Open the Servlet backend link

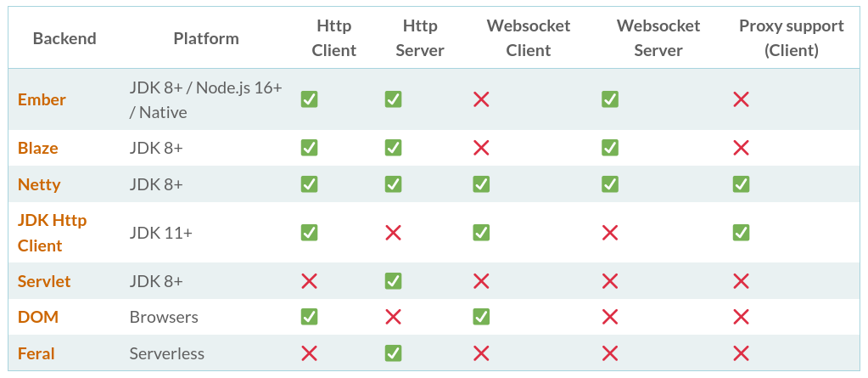pos(44,281)
